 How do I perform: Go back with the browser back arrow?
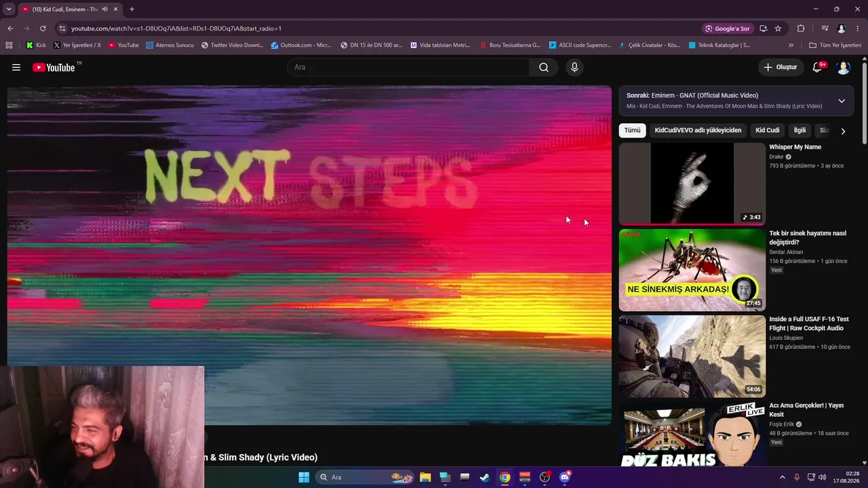click(10, 28)
